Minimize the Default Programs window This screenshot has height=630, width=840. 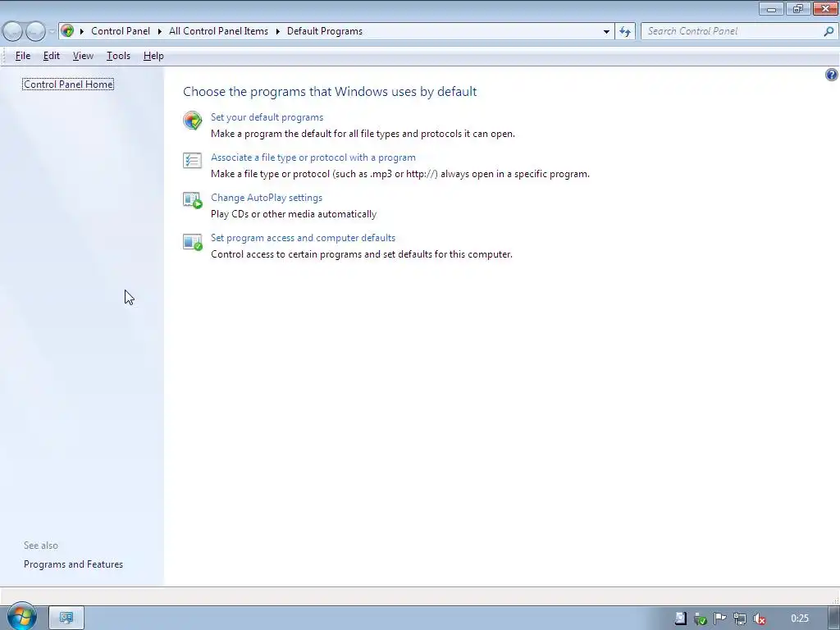[x=771, y=9]
